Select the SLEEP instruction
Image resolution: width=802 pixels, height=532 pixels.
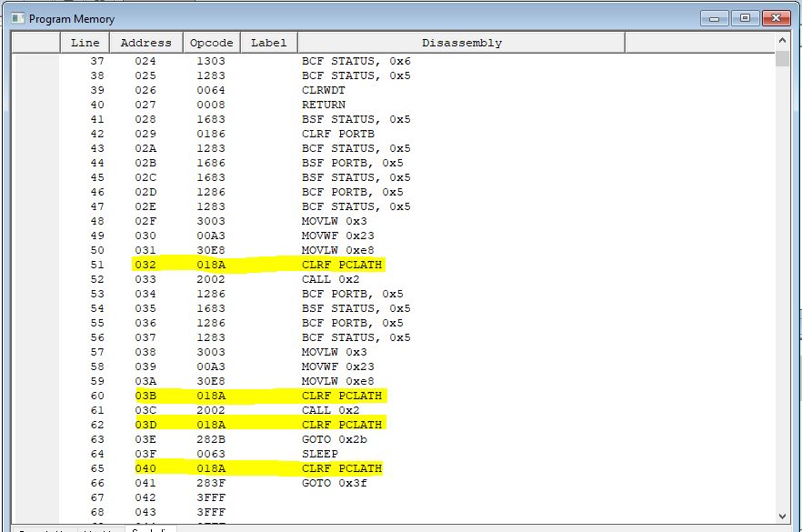pos(320,454)
